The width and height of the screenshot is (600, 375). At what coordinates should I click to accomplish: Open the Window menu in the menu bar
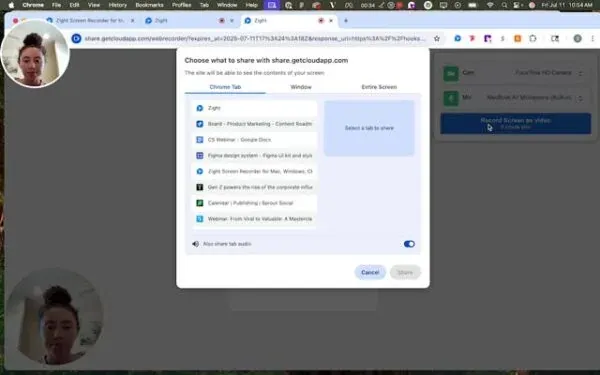tap(227, 5)
